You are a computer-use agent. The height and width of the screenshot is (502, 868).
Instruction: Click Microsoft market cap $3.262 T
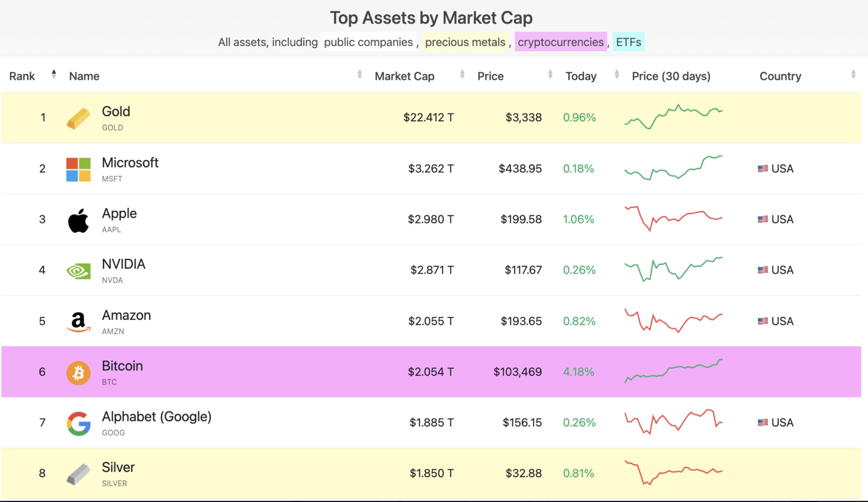click(x=431, y=168)
